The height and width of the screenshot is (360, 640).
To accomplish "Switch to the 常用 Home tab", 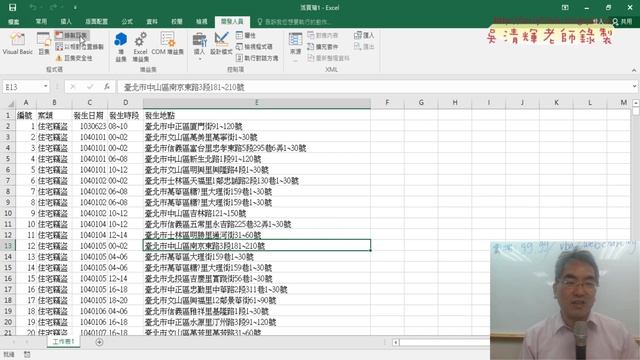I will click(x=41, y=22).
